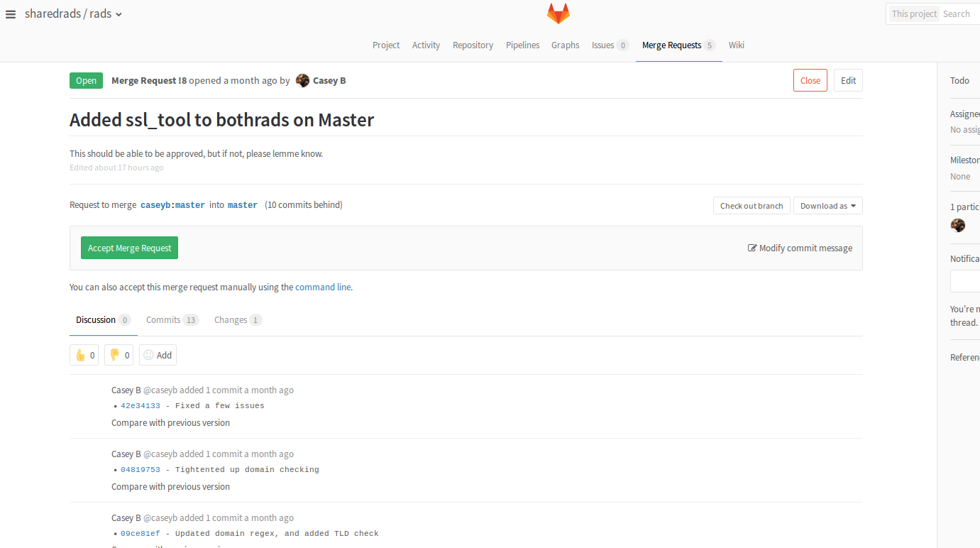Click the Check out branch button
This screenshot has width=980, height=548.
point(751,206)
